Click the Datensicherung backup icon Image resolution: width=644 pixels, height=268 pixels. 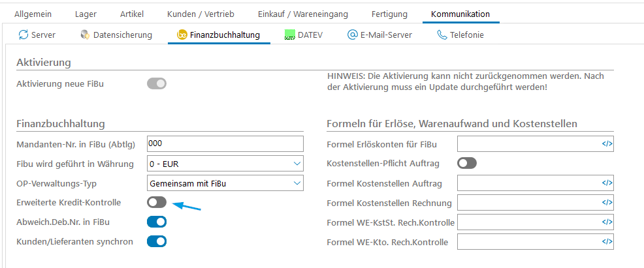coord(85,35)
